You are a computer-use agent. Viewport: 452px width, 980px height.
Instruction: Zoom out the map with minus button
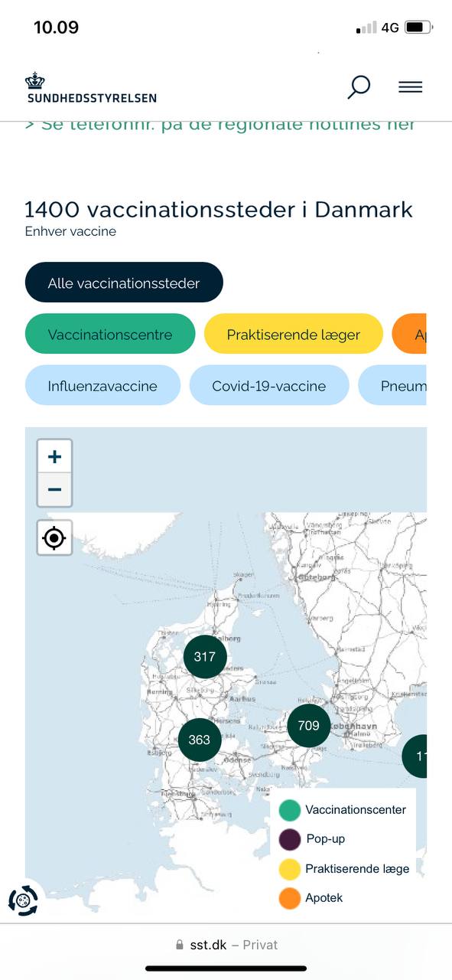click(x=55, y=490)
